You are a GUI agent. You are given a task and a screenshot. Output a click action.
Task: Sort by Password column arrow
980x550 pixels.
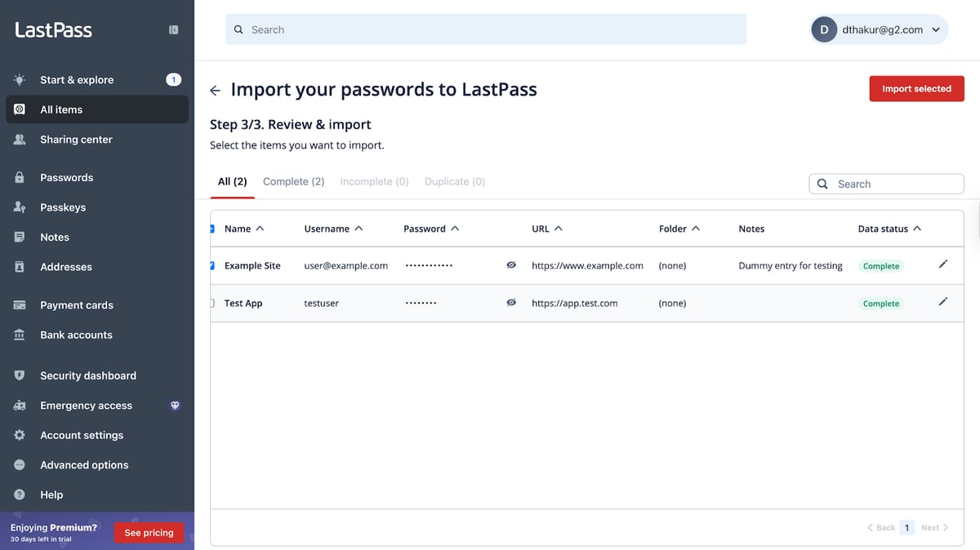tap(455, 228)
